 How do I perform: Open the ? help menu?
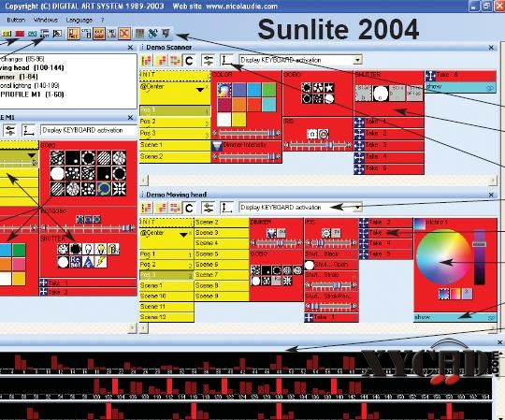(x=103, y=20)
